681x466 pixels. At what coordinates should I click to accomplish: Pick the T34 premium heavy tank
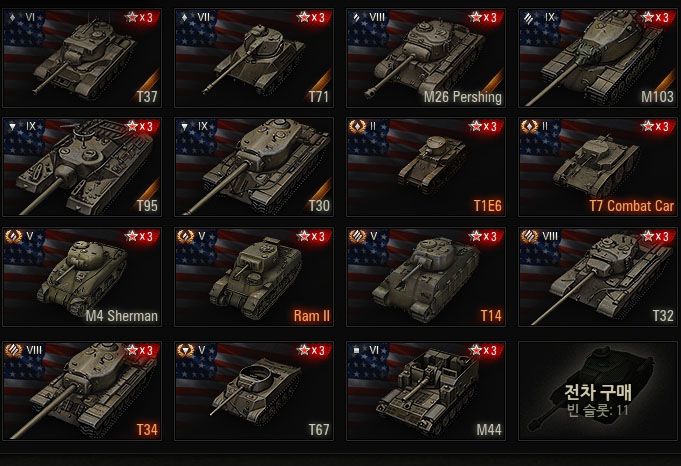click(82, 391)
